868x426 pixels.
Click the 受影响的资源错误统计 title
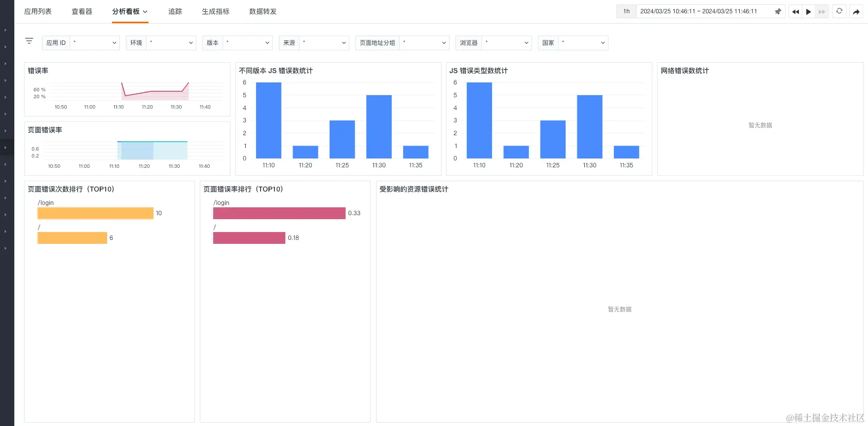tap(414, 189)
